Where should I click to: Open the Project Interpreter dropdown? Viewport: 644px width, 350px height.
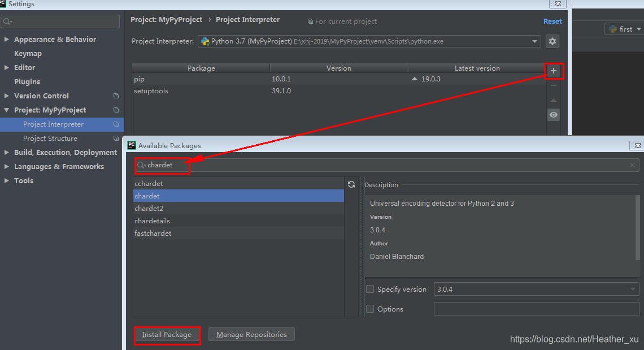[534, 41]
